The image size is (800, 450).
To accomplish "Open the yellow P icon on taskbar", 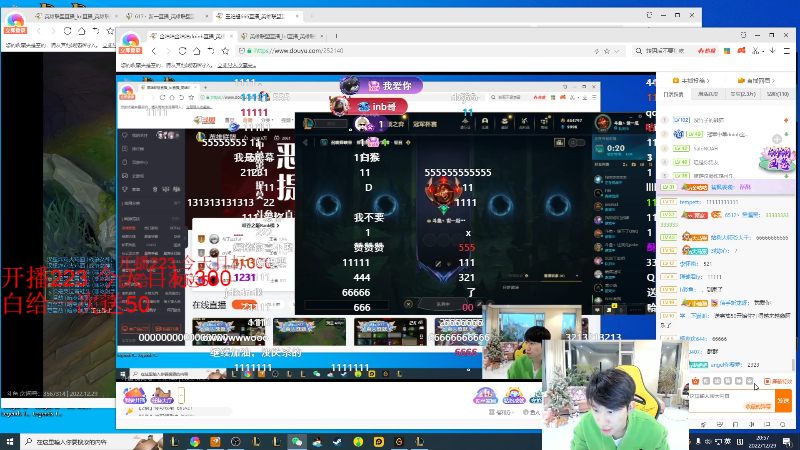I will 379,441.
